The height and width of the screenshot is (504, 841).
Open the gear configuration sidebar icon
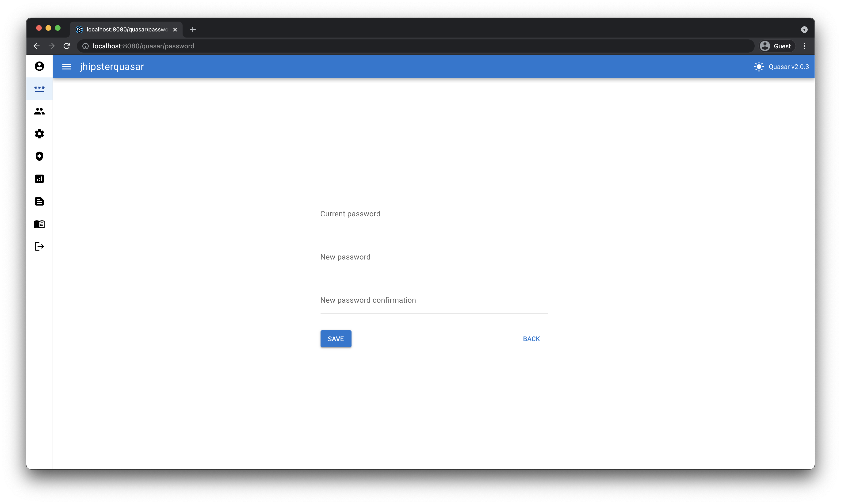coord(39,134)
